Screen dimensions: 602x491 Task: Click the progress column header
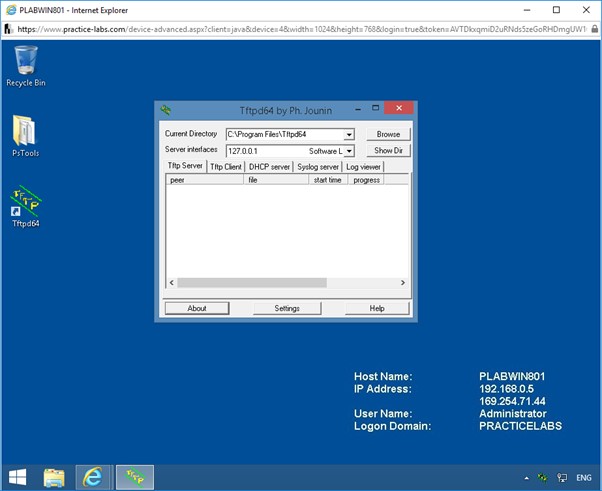(366, 180)
